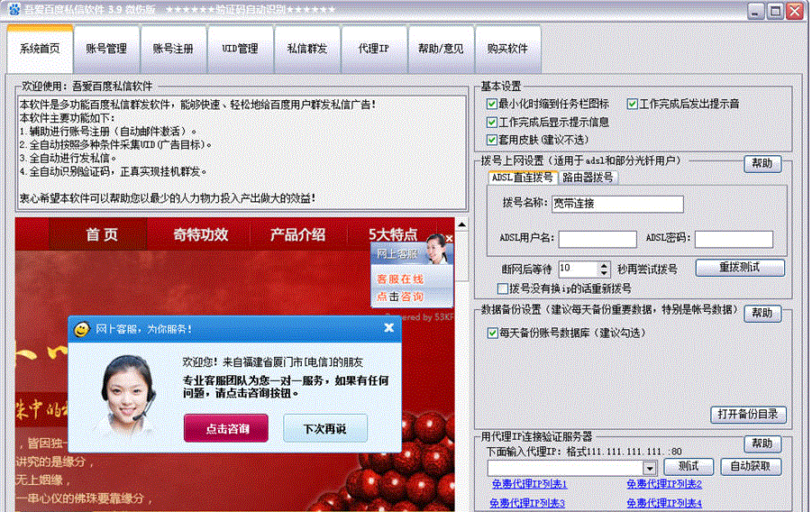Click the 重拨测试 button

(740, 268)
